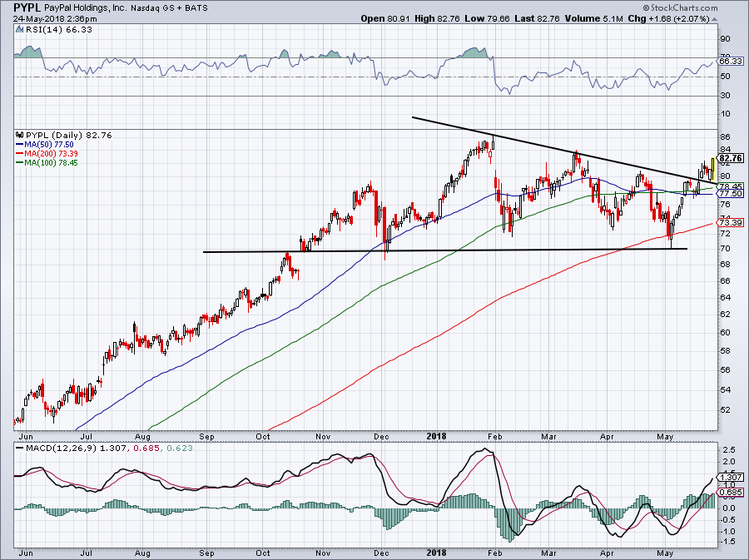Click the PYPL ticker symbol in header
Viewport: 749px width, 560px height.
27,7
